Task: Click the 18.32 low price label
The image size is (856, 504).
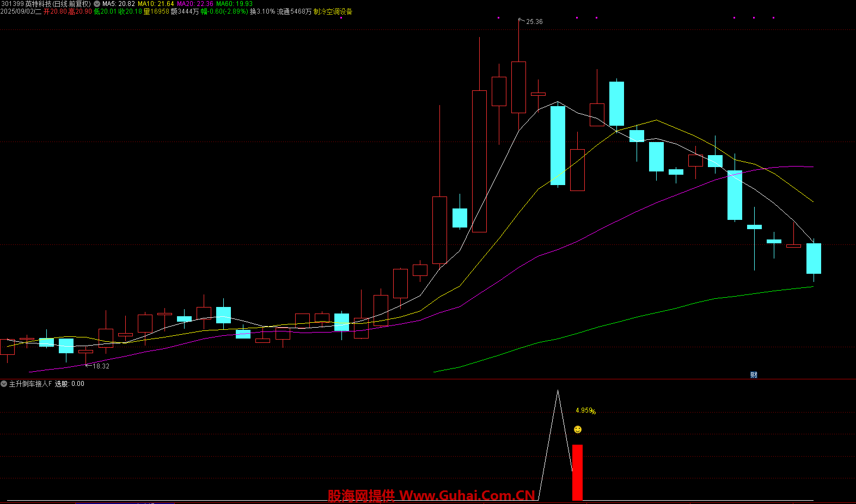Action: [101, 366]
